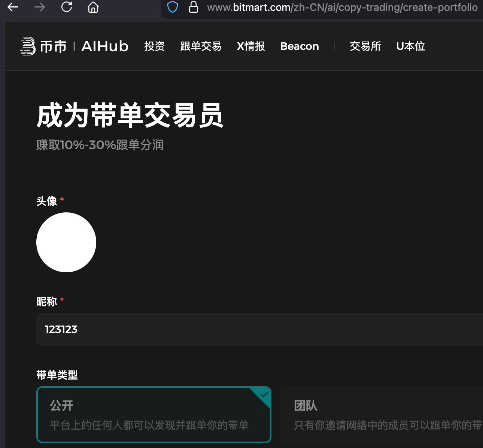The width and height of the screenshot is (483, 448).
Task: Click the browser forward arrow
Action: tap(39, 7)
